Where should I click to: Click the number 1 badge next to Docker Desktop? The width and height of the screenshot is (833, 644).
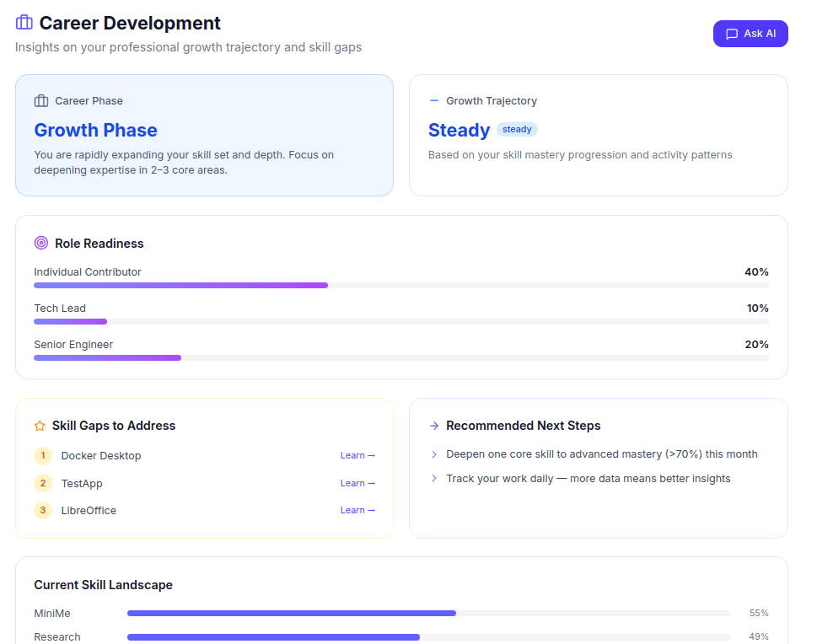pos(43,455)
